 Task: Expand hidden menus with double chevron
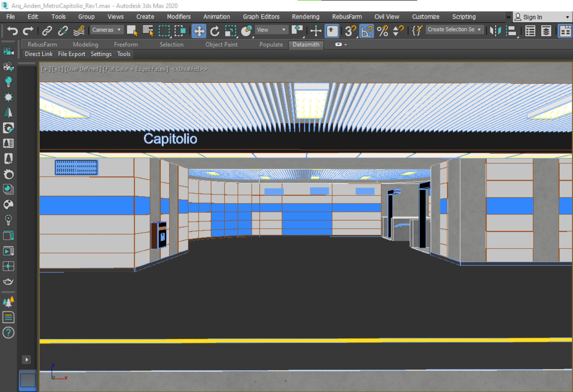[x=508, y=17]
